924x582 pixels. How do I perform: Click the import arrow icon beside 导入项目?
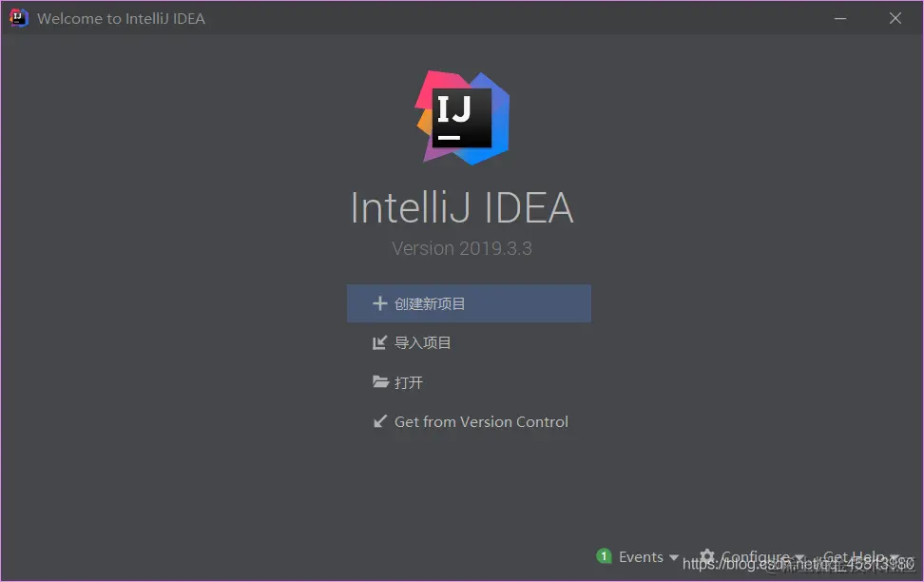coord(380,342)
